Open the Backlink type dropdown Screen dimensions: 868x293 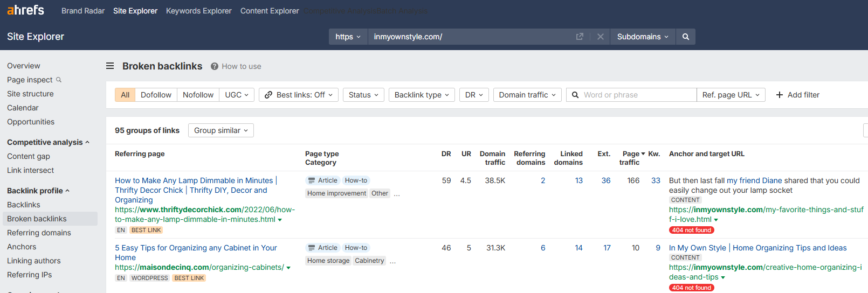tap(422, 95)
